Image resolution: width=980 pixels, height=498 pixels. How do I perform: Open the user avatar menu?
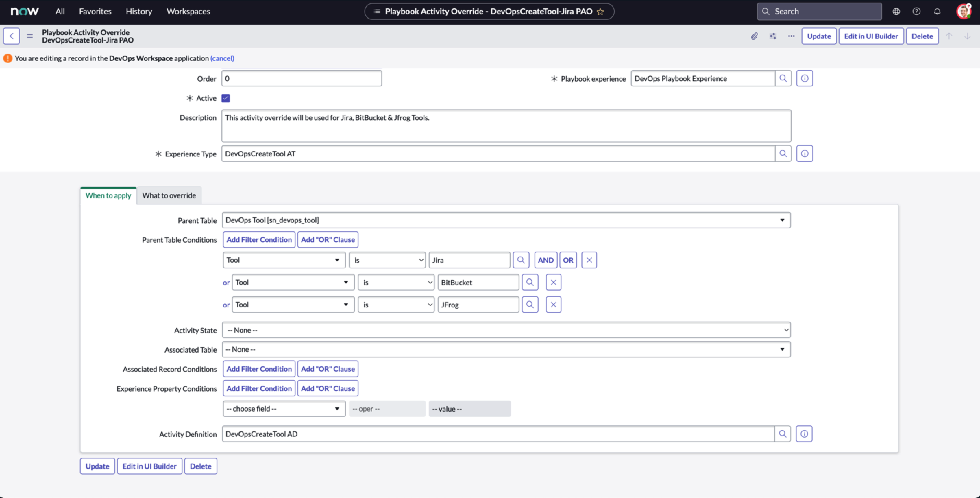[964, 11]
